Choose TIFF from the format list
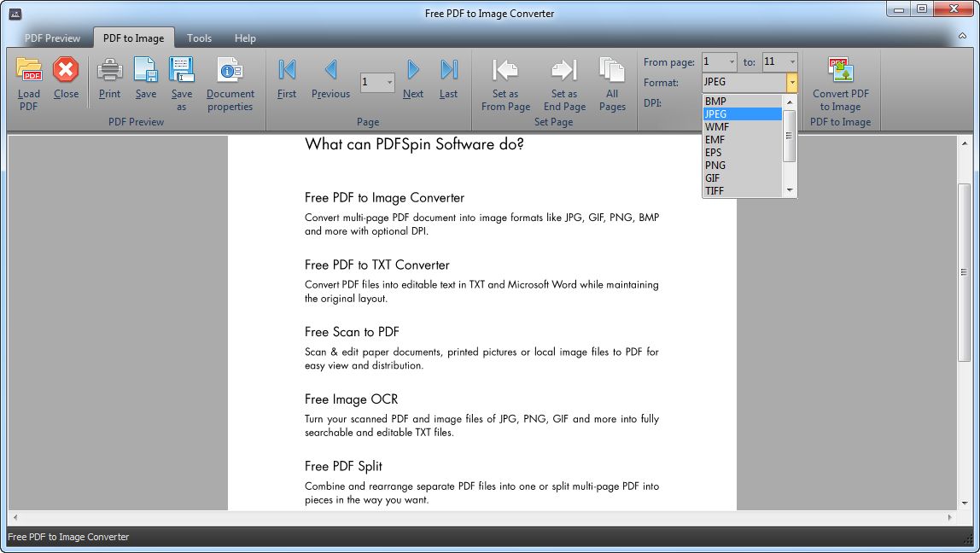The width and height of the screenshot is (980, 553). [x=743, y=191]
